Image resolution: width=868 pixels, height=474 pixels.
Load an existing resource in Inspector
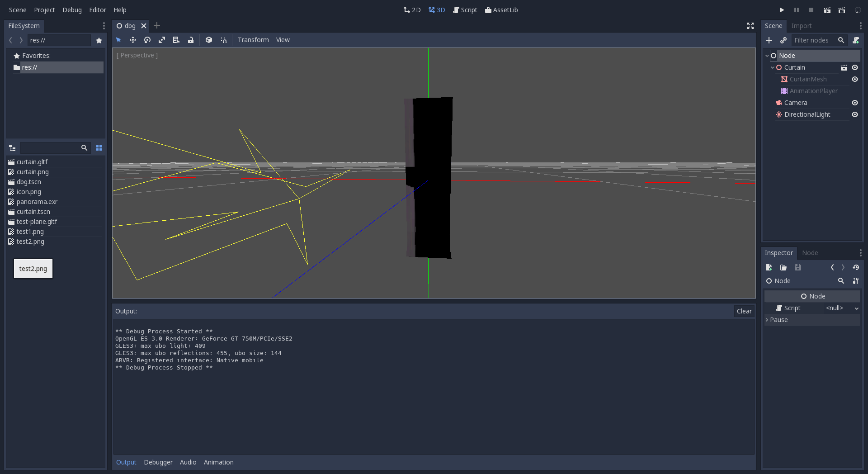tap(783, 267)
